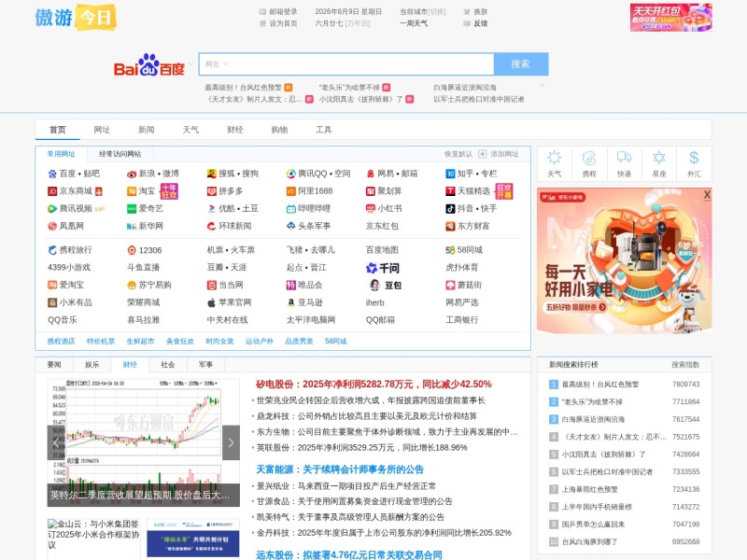Screen dimensions: 747x560
Task: Open 淘宝 shortcut
Action: coord(141,191)
